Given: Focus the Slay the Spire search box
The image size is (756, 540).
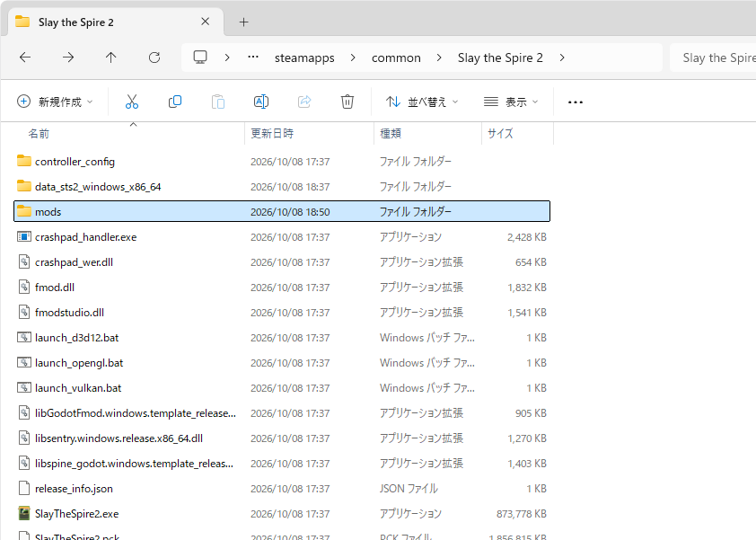Looking at the screenshot, I should click(x=713, y=58).
